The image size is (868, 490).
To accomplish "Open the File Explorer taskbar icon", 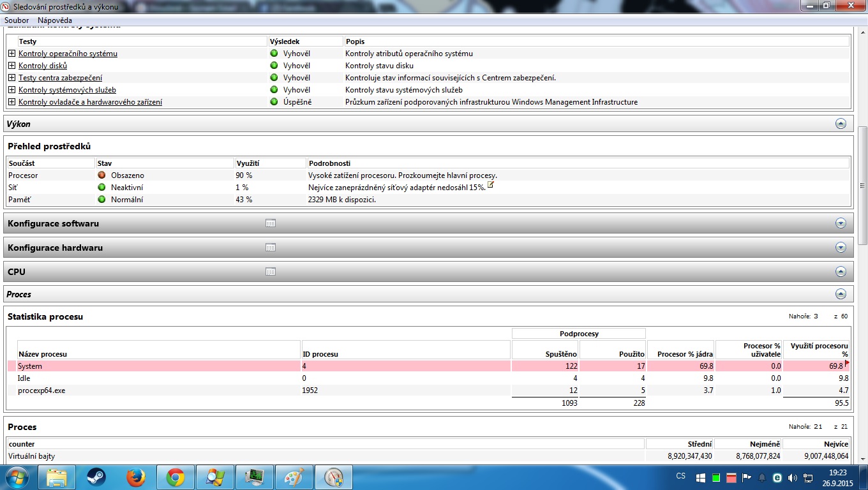I will tap(57, 477).
